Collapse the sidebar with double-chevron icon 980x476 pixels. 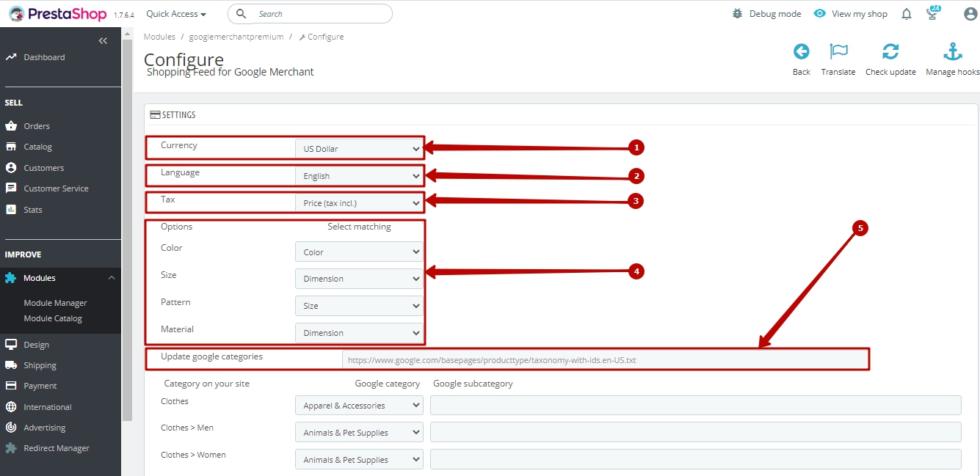point(103,41)
